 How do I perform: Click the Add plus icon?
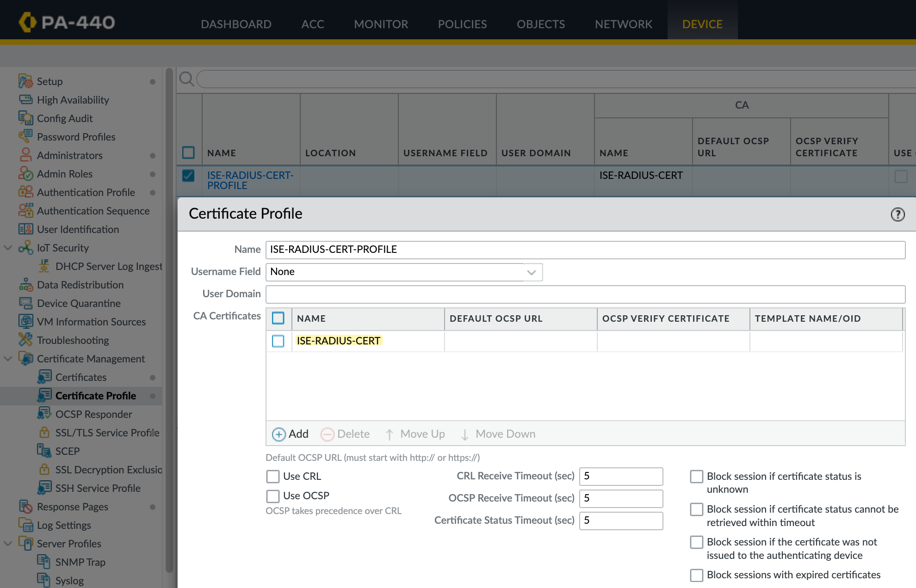coord(279,434)
